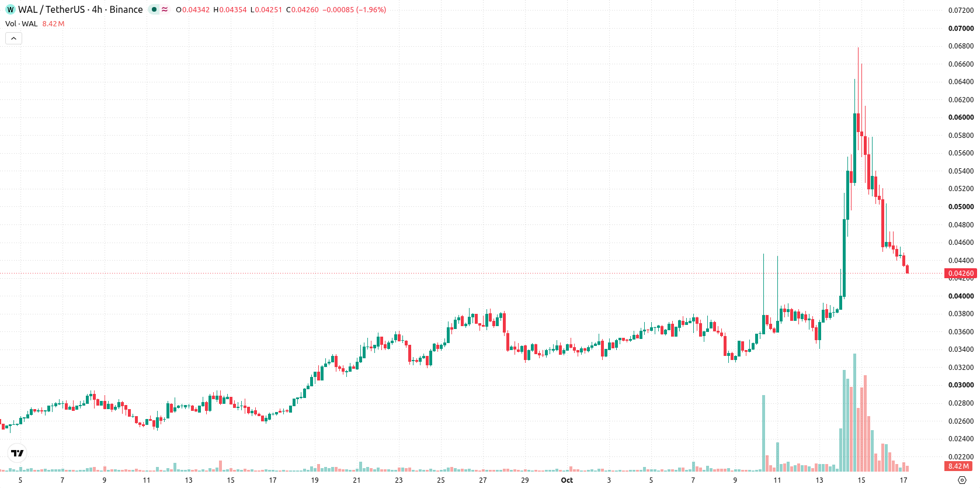980x488 pixels.
Task: Click the low value L0.04251
Action: tap(266, 10)
